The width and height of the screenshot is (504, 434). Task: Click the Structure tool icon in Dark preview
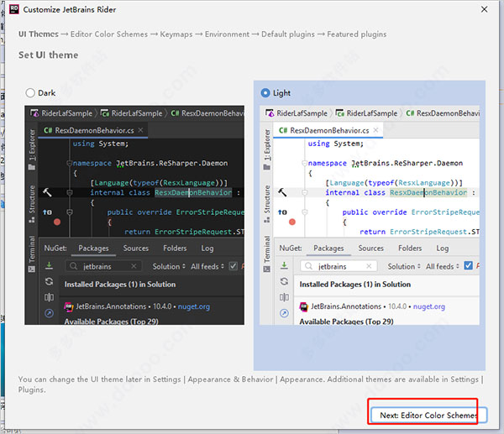point(32,220)
